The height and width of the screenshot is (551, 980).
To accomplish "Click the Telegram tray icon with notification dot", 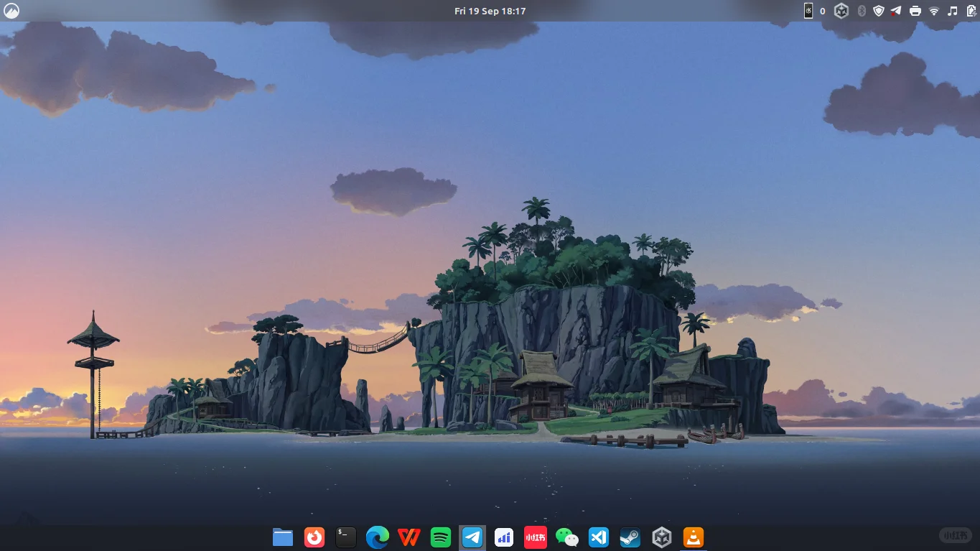I will click(895, 11).
